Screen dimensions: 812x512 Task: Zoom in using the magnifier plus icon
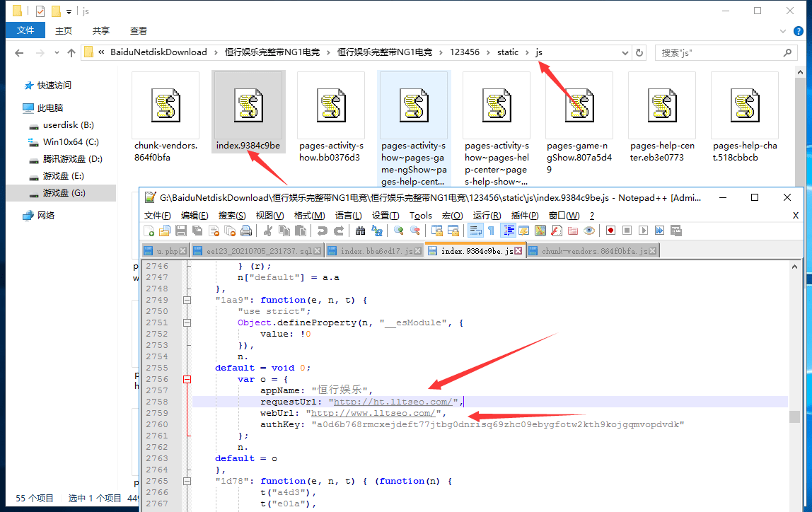[x=399, y=231]
